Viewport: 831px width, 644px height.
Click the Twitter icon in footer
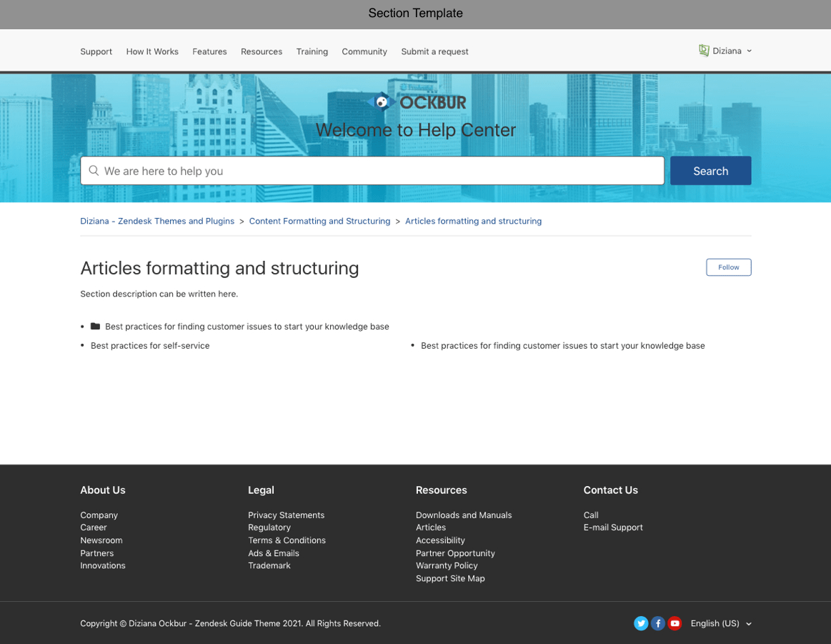pos(641,623)
